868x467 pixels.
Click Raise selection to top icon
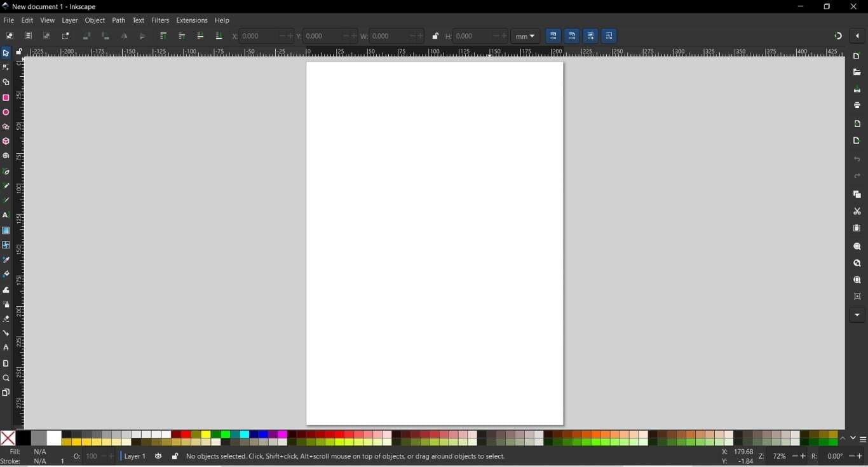pos(163,36)
